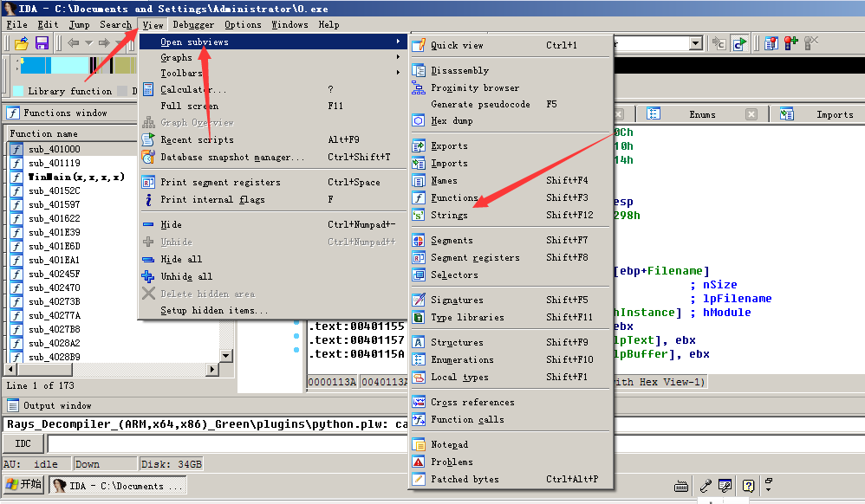The height and width of the screenshot is (504, 865).
Task: Expand the Graphs submenu
Action: [273, 57]
